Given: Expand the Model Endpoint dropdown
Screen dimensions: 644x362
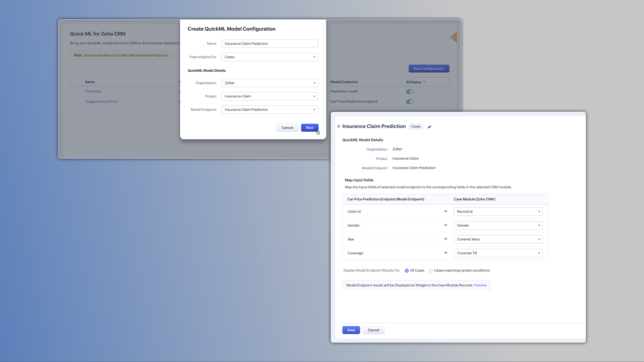Looking at the screenshot, I should [269, 110].
